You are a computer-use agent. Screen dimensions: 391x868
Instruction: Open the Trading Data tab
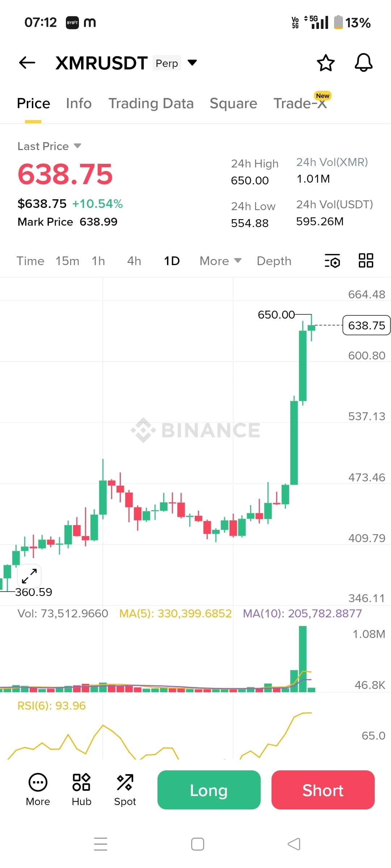point(151,103)
